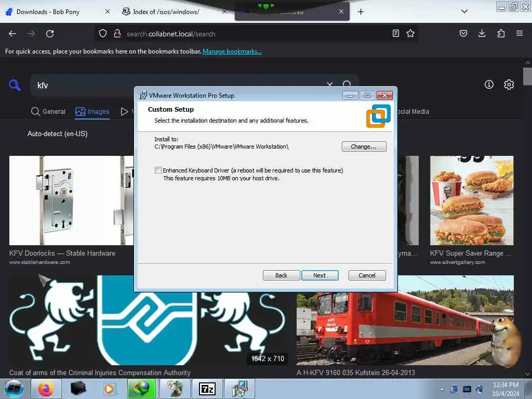
Task: Cancel the VMware Workstation setup
Action: tap(367, 275)
